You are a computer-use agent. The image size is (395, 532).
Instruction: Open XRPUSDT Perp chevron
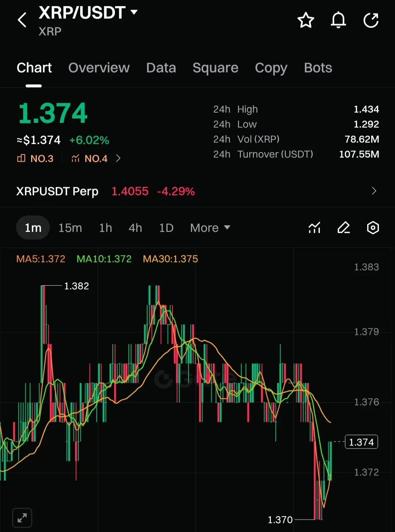tap(374, 191)
